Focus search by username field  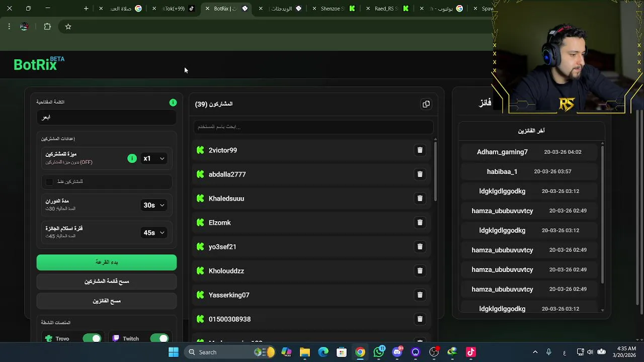pos(313,127)
